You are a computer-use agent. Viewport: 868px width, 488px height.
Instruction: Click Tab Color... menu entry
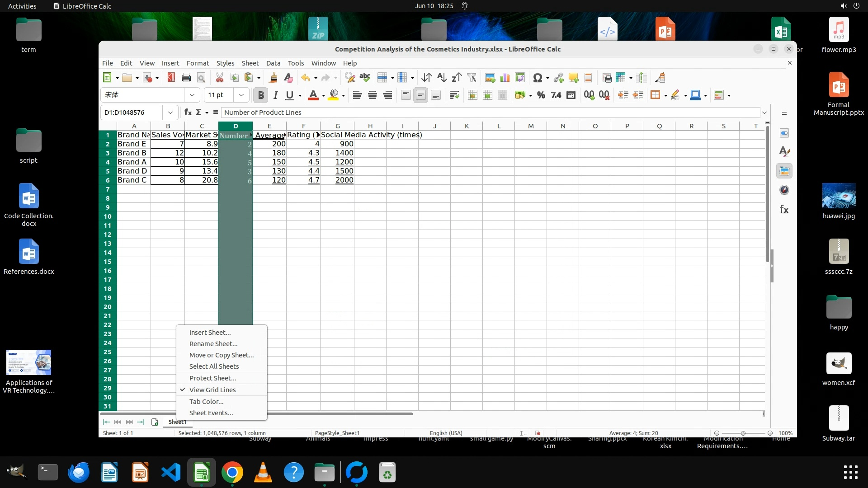click(x=206, y=402)
